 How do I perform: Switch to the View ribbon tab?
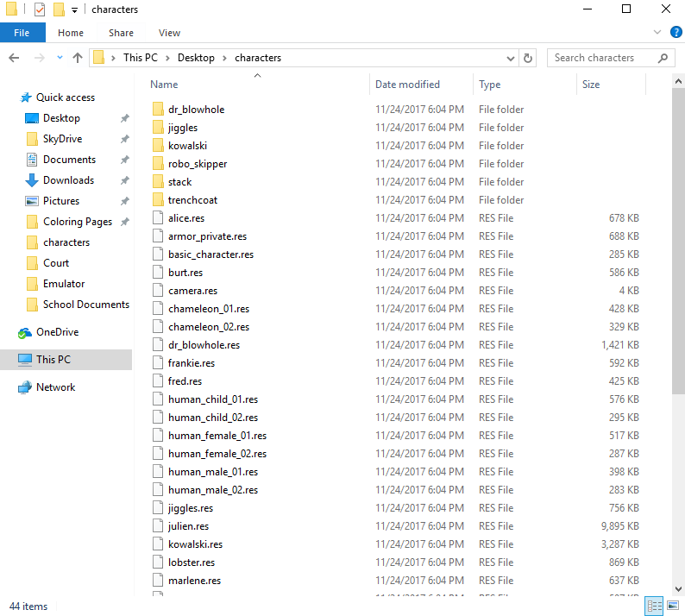[169, 33]
